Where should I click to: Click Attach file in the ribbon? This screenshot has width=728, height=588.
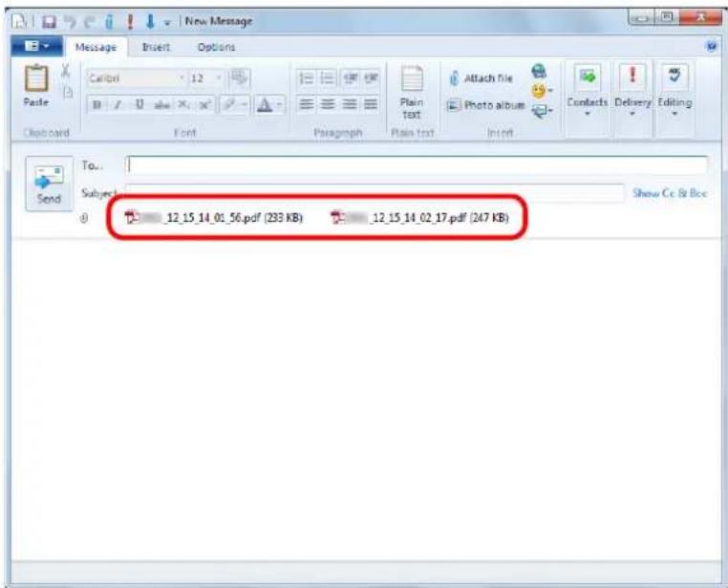(x=482, y=78)
